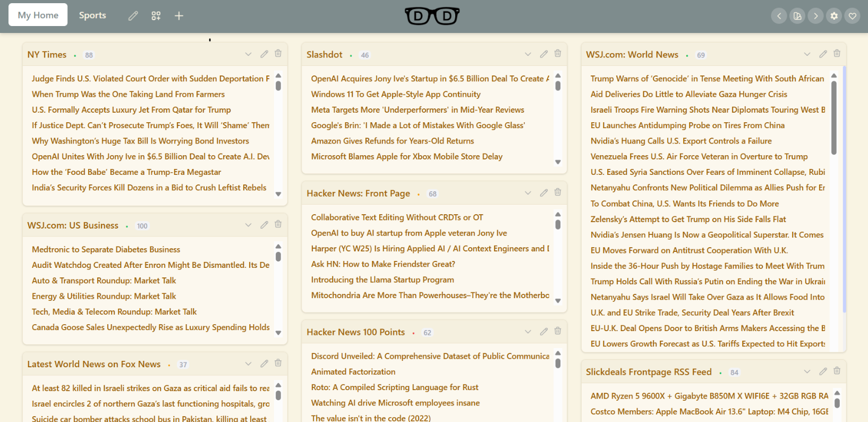The width and height of the screenshot is (868, 422).
Task: Open the Slashdot feed title
Action: (x=325, y=55)
